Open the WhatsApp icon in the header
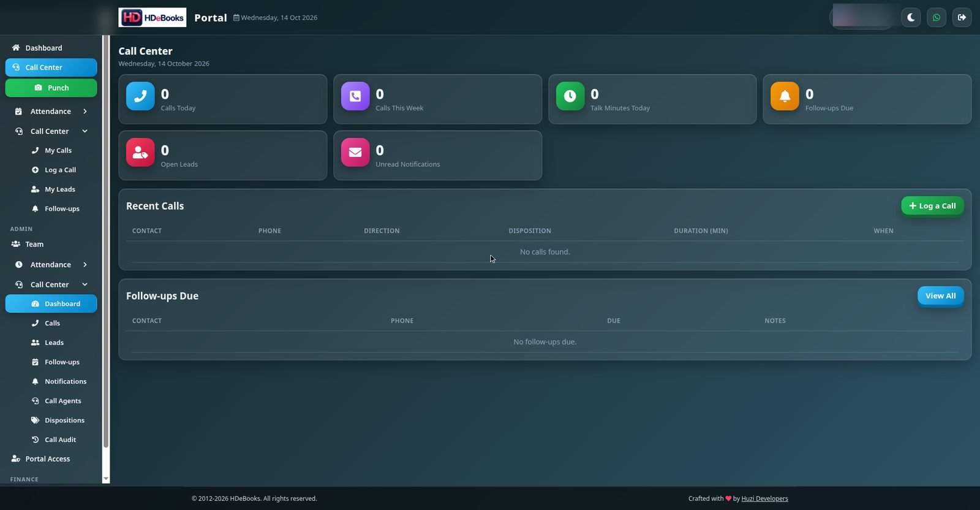This screenshot has height=510, width=980. (x=937, y=17)
